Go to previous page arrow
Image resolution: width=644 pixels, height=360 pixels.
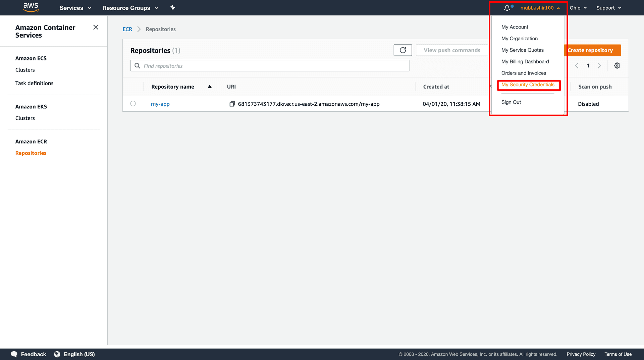(x=577, y=66)
